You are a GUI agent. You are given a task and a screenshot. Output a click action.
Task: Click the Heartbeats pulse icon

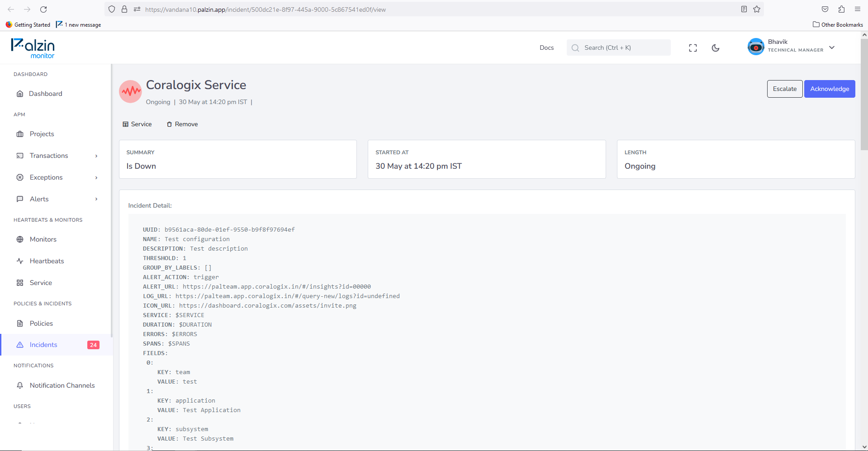[20, 261]
